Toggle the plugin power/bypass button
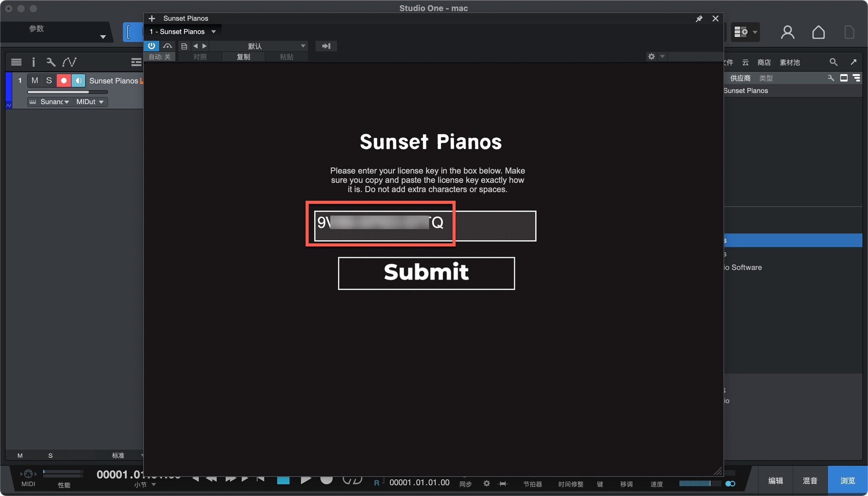Screen dimensions: 868x496 151,46
